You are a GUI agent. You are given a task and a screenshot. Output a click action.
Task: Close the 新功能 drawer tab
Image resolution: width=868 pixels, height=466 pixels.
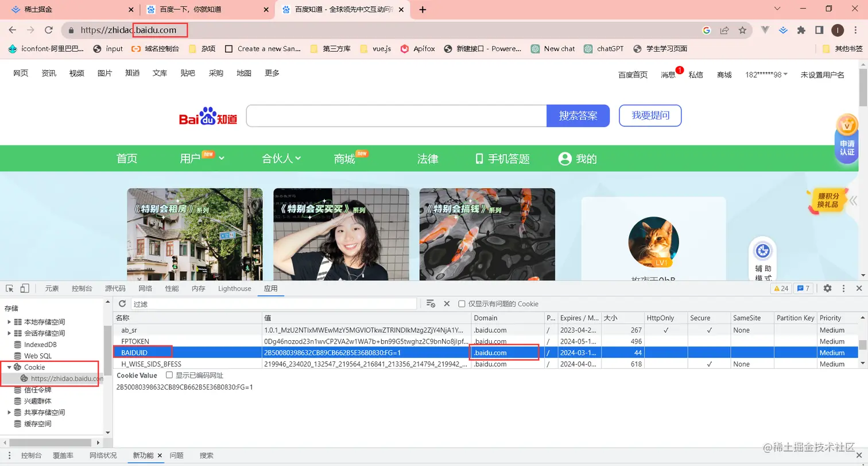[x=160, y=456]
